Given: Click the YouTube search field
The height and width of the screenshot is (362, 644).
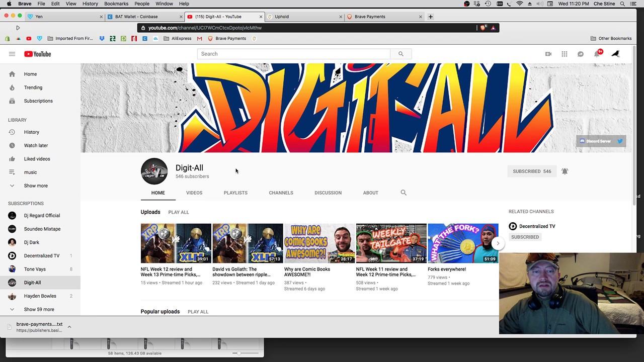Looking at the screenshot, I should pos(294,54).
